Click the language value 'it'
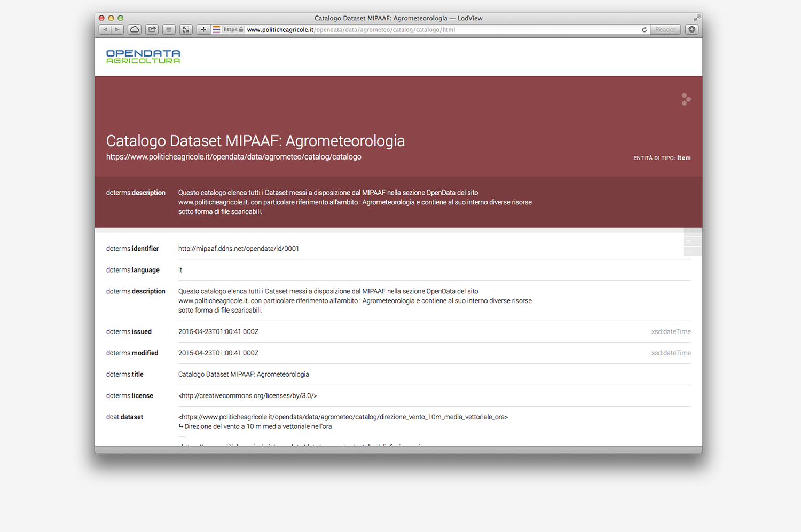The height and width of the screenshot is (532, 801). point(180,270)
